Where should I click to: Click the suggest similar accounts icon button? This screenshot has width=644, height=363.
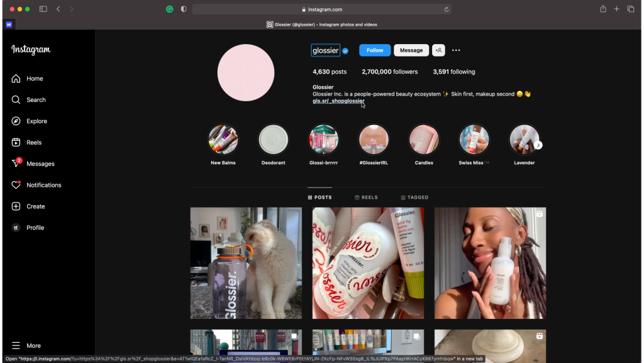pyautogui.click(x=438, y=50)
